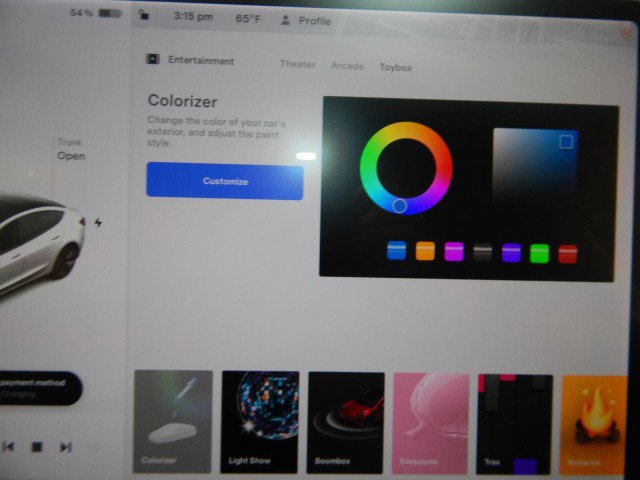The height and width of the screenshot is (480, 640).
Task: Tap the profile person icon
Action: (x=286, y=20)
